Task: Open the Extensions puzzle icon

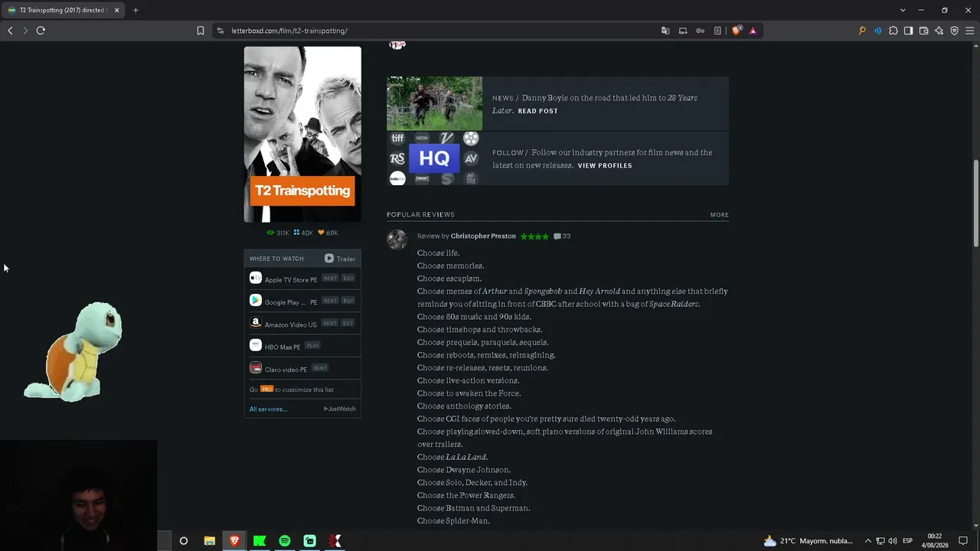Action: tap(893, 31)
